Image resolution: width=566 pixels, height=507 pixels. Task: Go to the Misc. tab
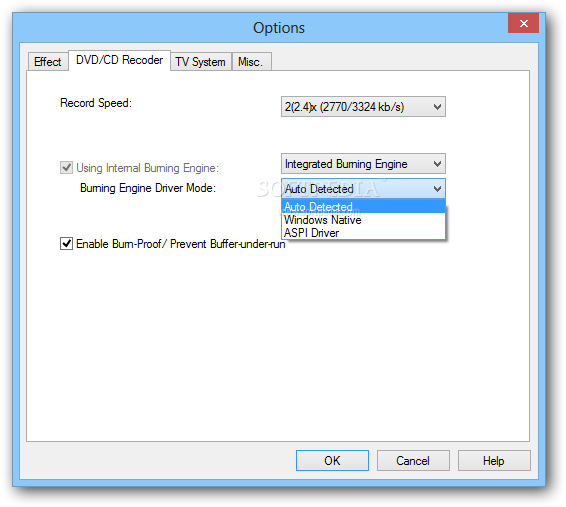point(251,62)
